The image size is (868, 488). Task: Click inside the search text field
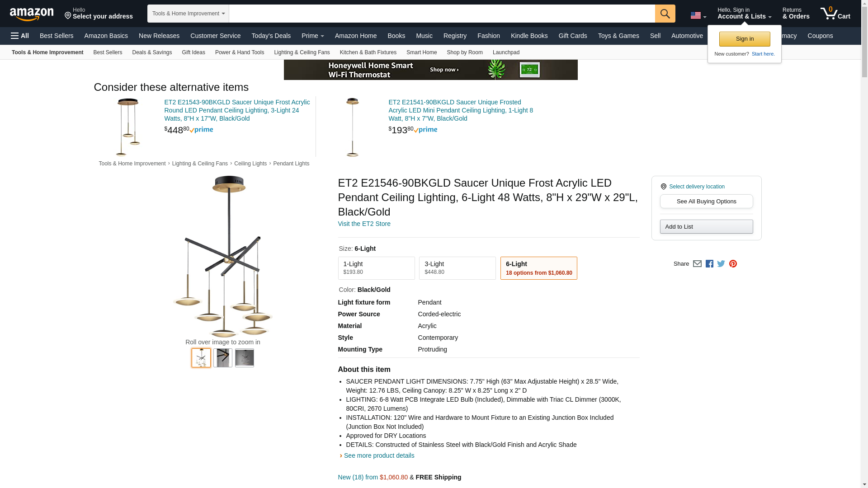tap(442, 14)
